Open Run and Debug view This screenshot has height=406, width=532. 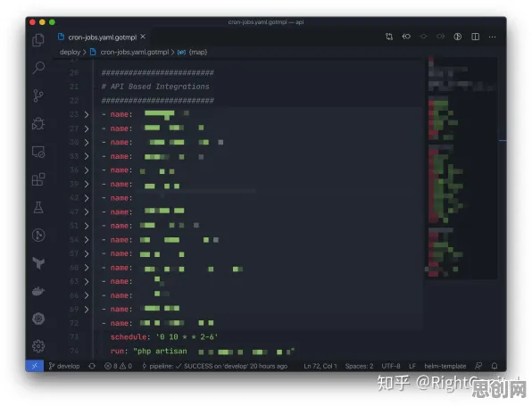point(38,123)
